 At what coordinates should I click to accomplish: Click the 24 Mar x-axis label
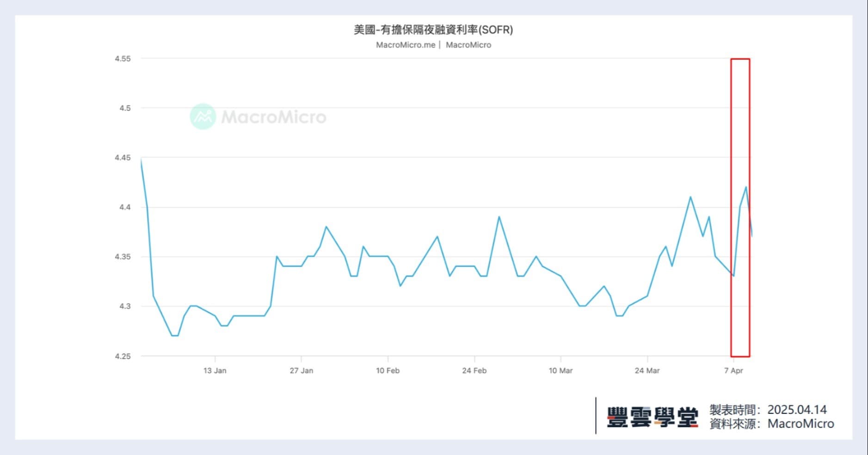[647, 370]
